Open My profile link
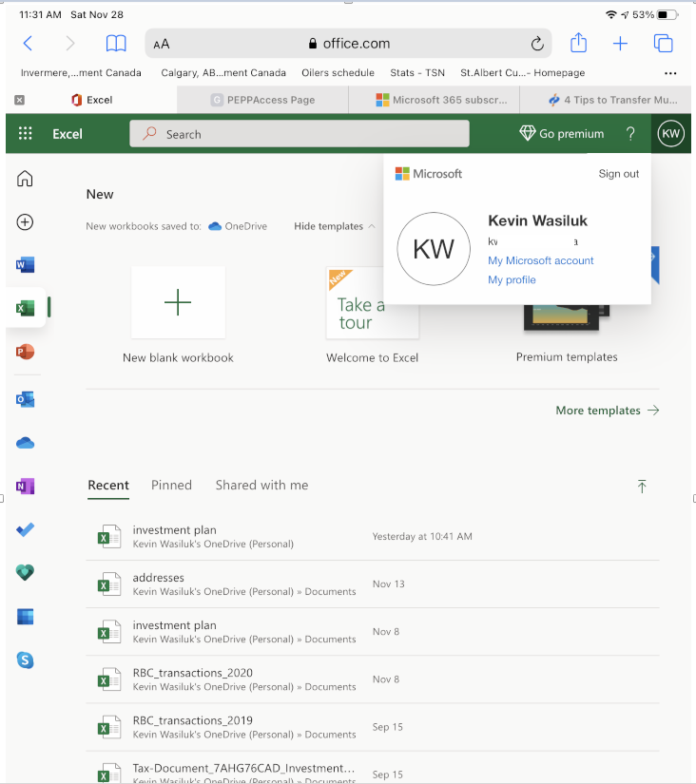Viewport: 696px width, 784px height. click(x=512, y=280)
